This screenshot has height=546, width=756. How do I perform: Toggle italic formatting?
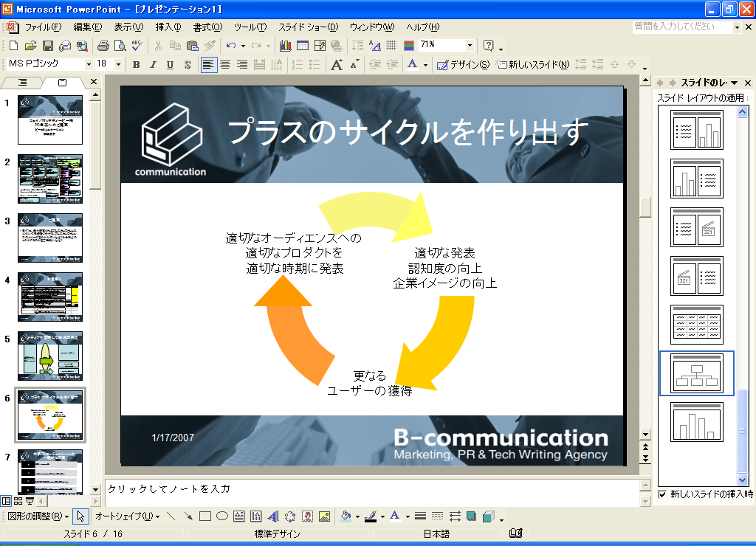(153, 65)
